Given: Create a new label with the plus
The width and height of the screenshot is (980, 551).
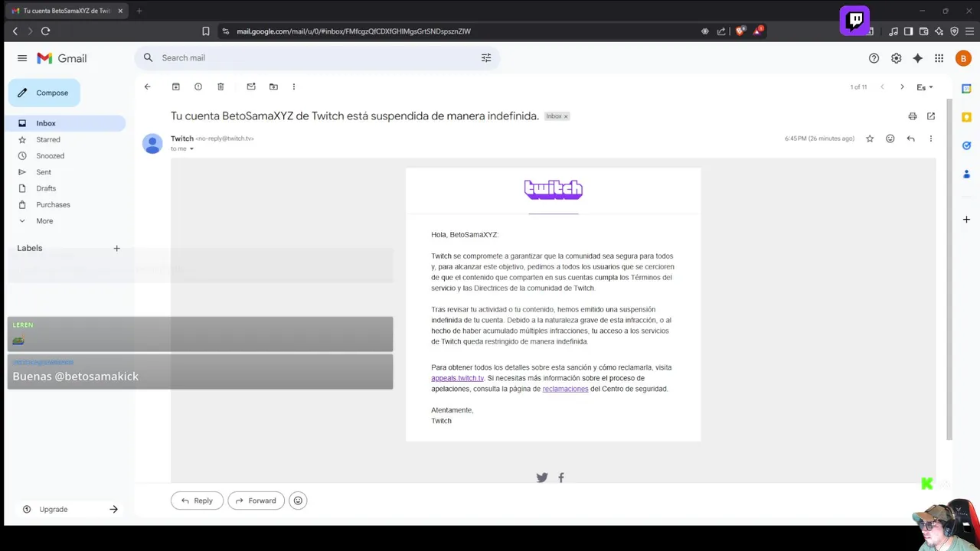Looking at the screenshot, I should coord(117,248).
